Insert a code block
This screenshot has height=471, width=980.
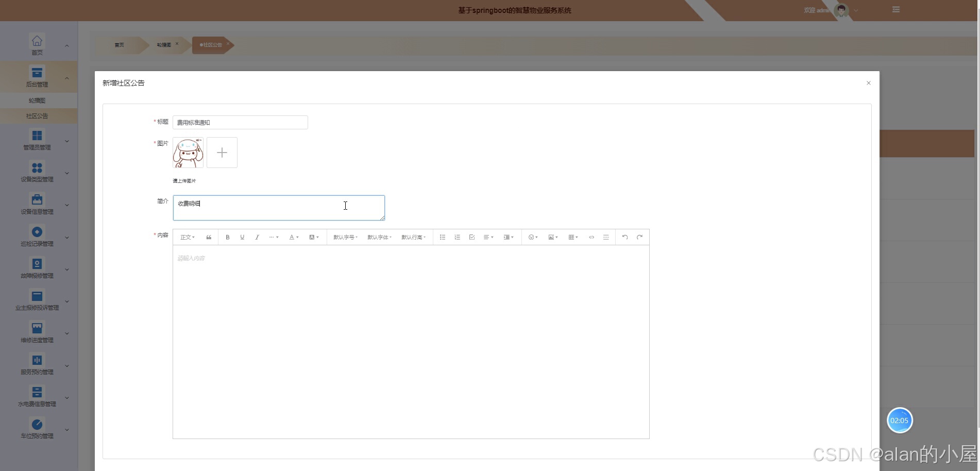tap(592, 237)
